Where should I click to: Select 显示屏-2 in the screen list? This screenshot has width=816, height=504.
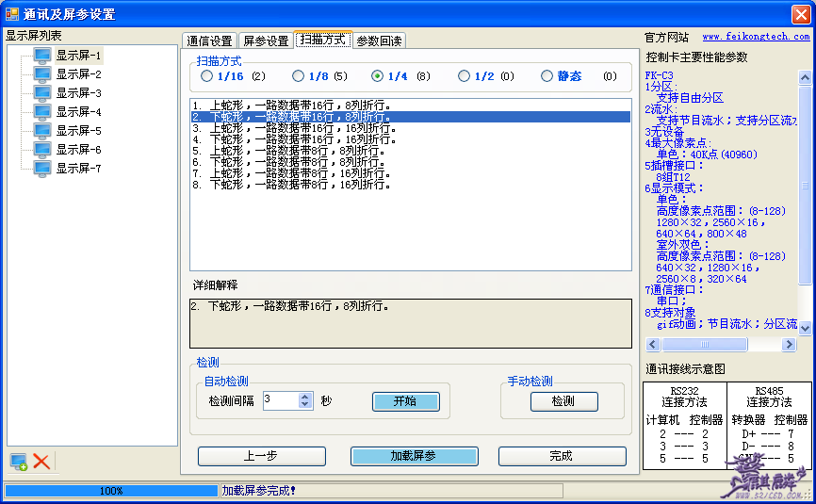77,74
